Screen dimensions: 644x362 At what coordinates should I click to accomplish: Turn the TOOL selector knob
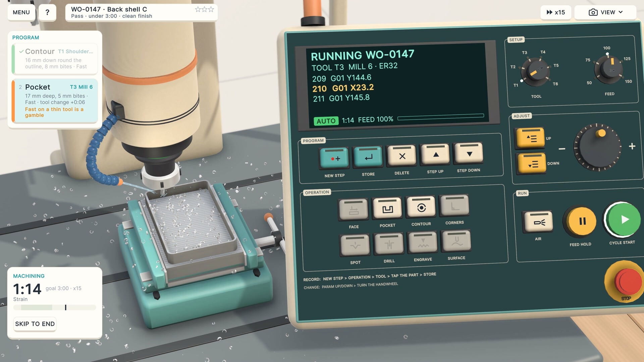click(535, 72)
